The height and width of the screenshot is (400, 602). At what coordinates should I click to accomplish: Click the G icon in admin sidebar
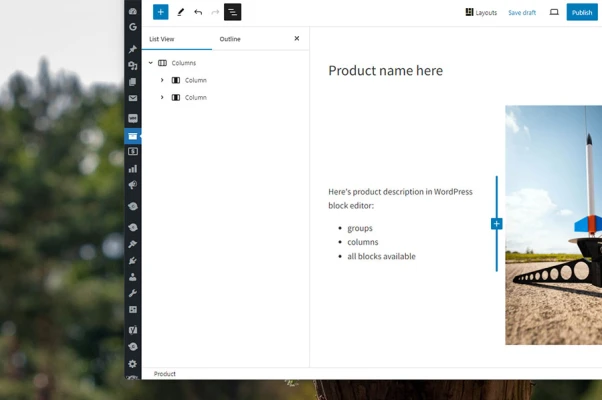[133, 27]
